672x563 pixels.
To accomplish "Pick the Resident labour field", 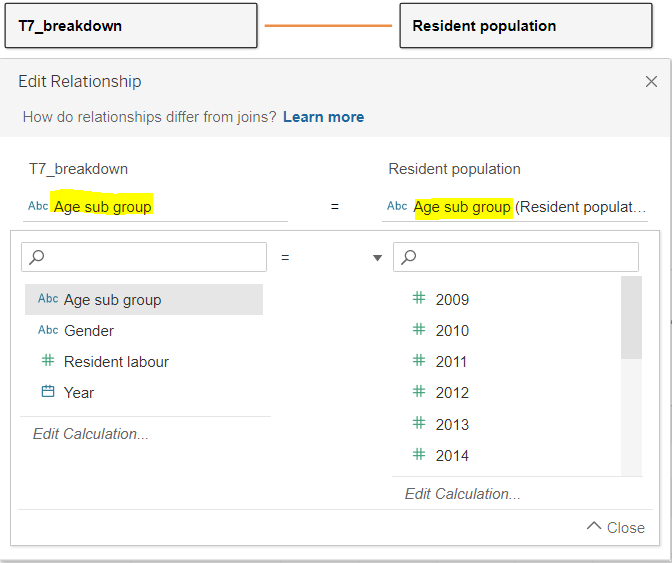I will 116,361.
